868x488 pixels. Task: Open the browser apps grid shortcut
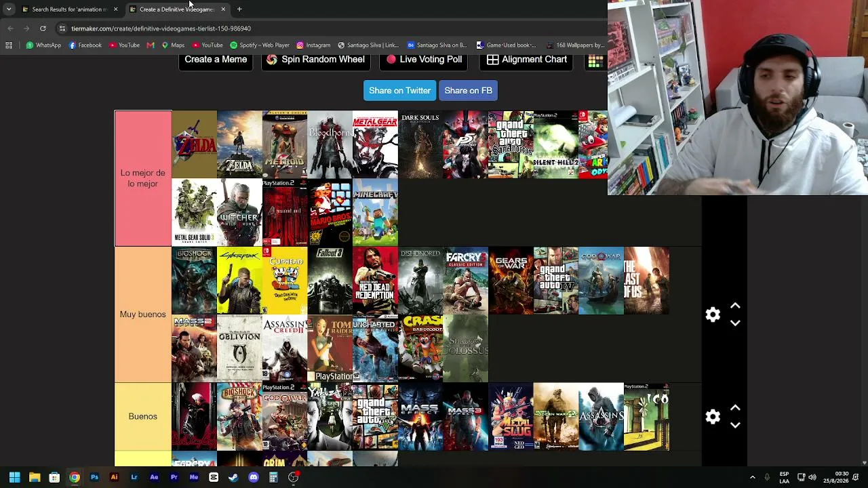9,45
